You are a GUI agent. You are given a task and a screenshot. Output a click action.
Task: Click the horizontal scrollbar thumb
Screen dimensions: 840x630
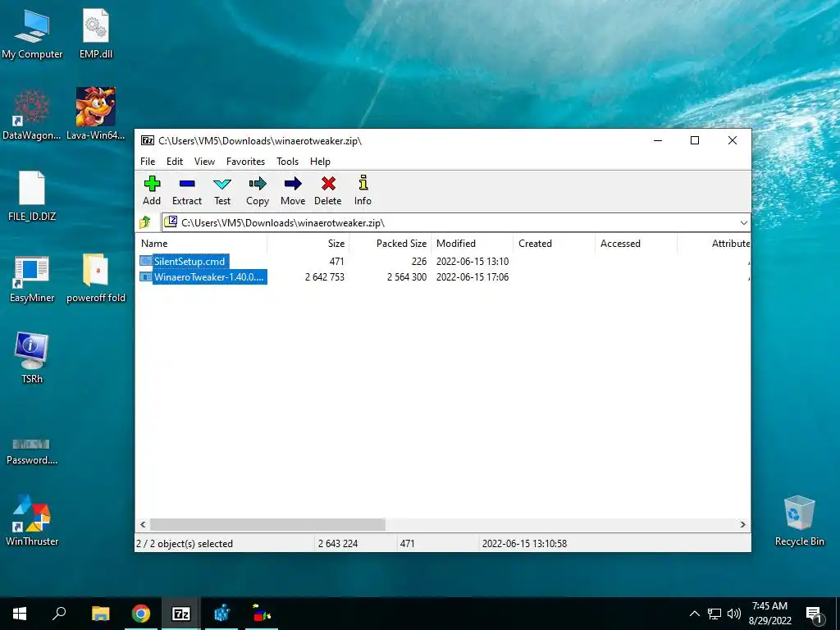pyautogui.click(x=267, y=524)
